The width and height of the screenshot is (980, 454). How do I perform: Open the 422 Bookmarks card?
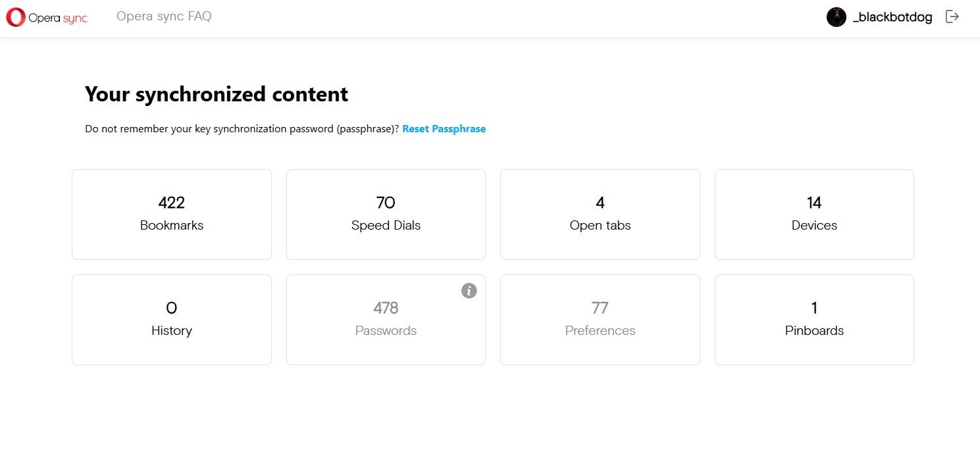click(x=172, y=214)
